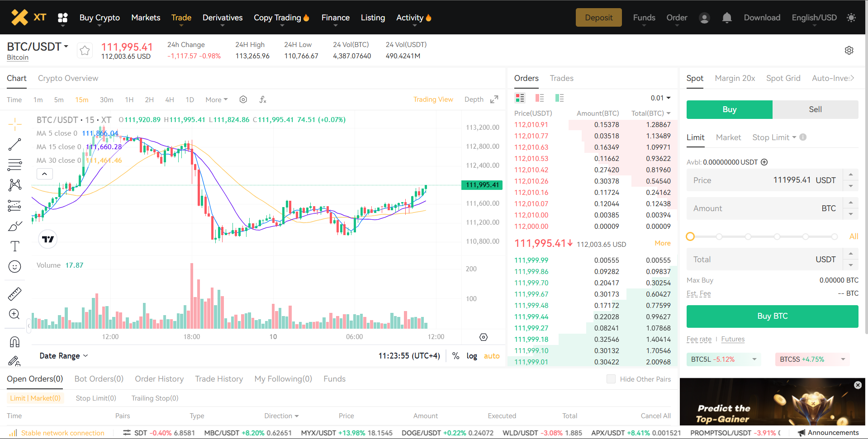Expand the chart to fullscreen

pos(494,99)
